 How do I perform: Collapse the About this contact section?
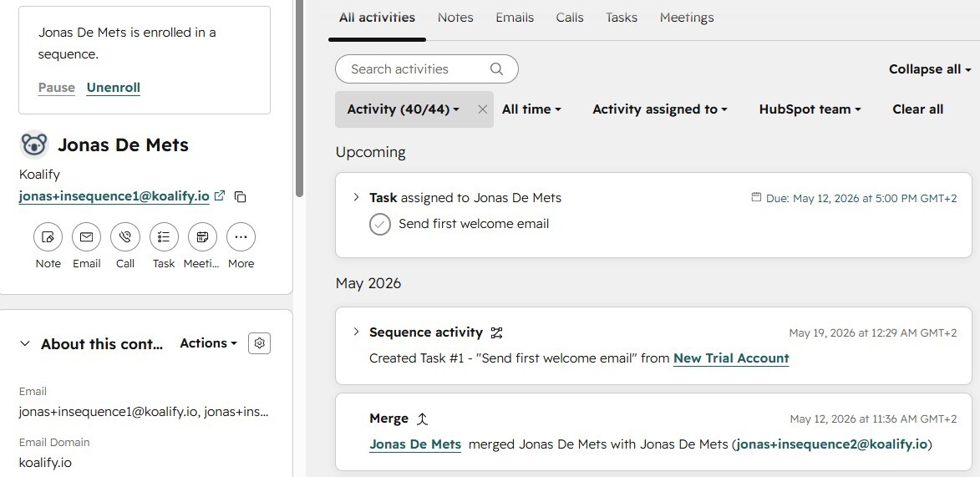pyautogui.click(x=25, y=343)
